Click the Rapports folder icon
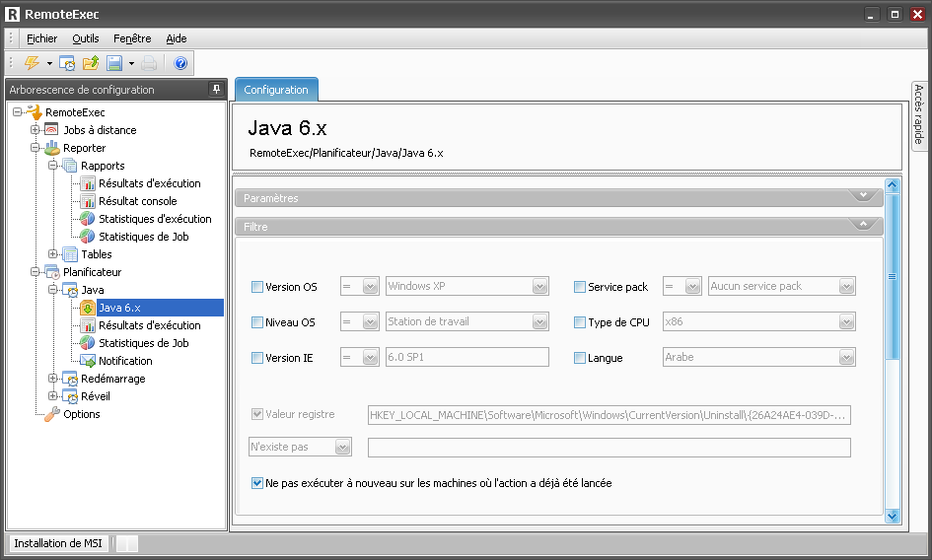Screen dimensions: 932x560 click(70, 166)
